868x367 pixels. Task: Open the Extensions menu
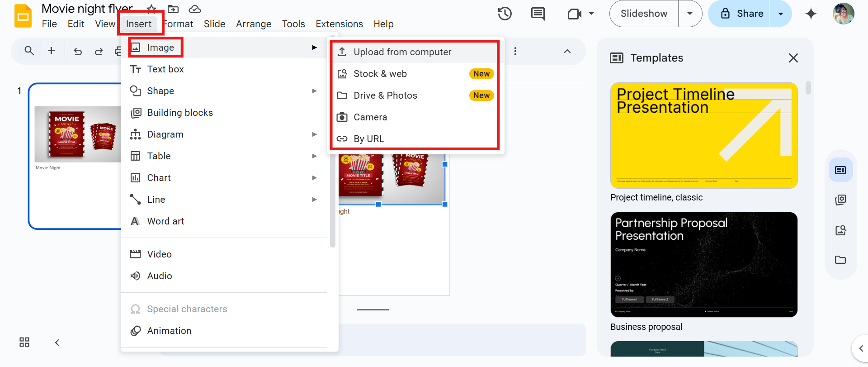point(339,24)
